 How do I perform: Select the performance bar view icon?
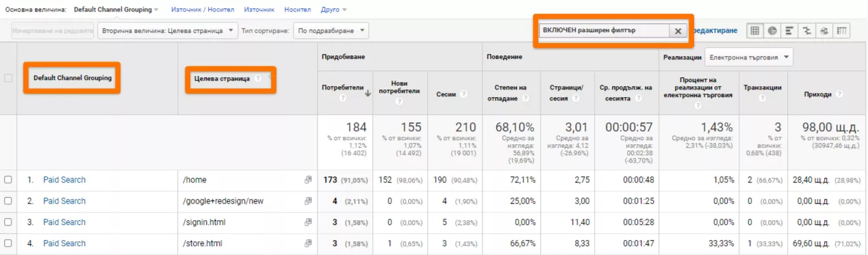789,30
